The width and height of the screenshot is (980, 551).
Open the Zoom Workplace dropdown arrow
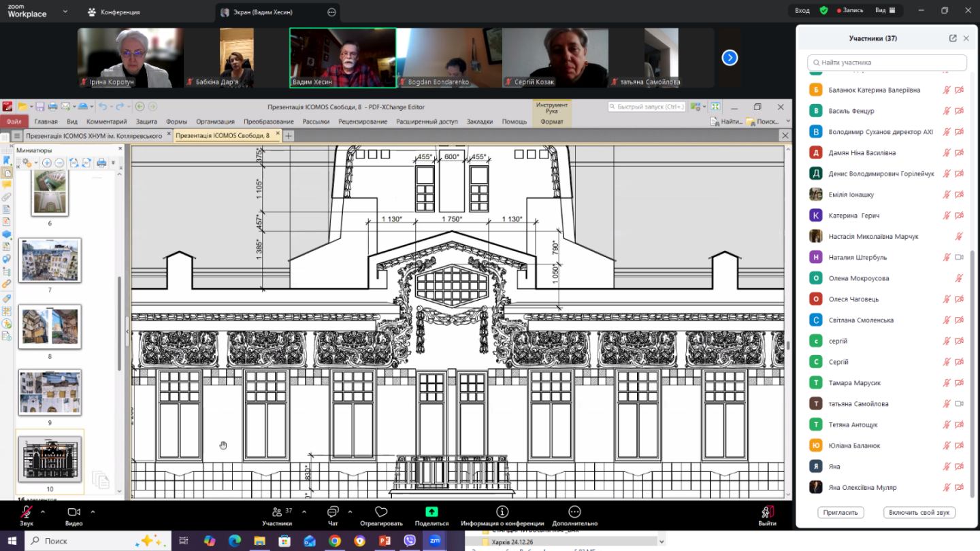(65, 12)
